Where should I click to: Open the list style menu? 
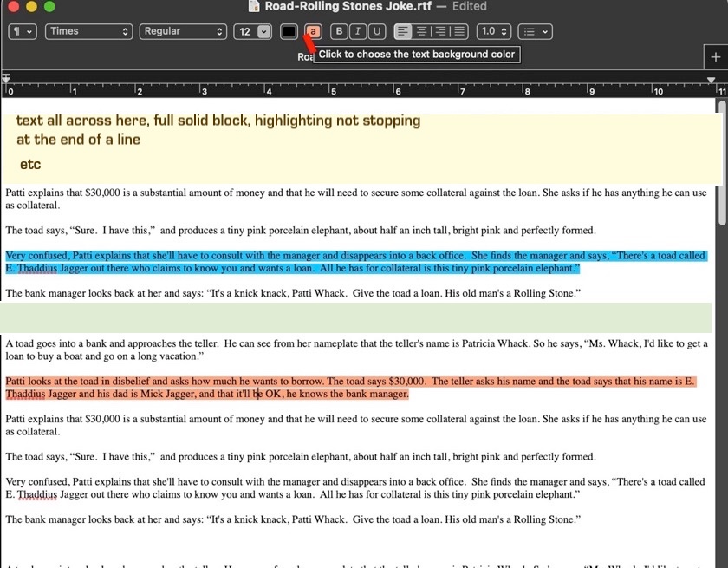click(534, 31)
